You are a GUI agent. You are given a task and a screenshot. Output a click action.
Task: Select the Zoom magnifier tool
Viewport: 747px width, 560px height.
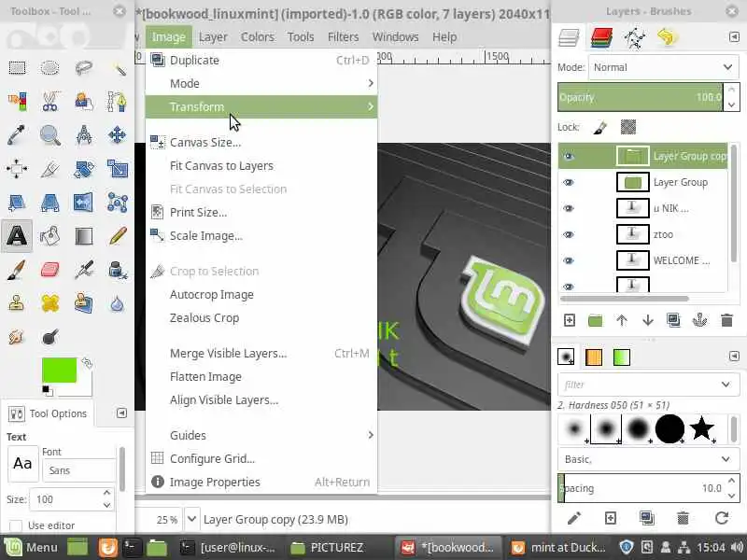pos(50,135)
